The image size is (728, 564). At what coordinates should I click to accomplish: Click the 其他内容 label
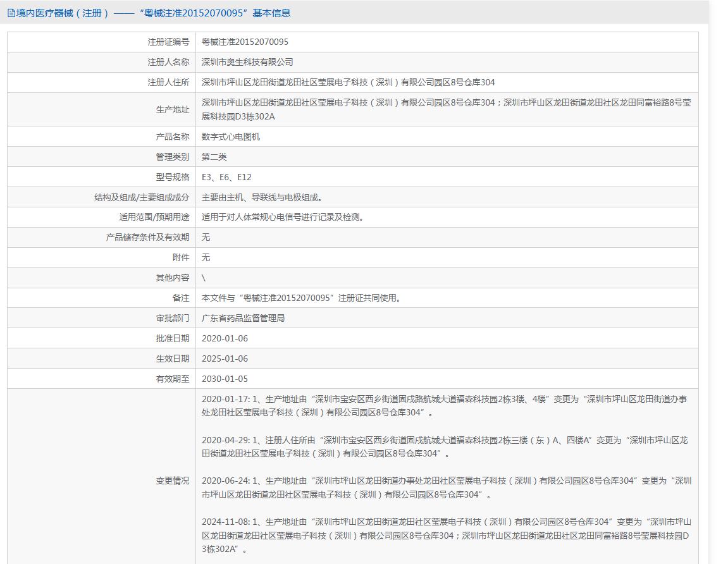(173, 278)
